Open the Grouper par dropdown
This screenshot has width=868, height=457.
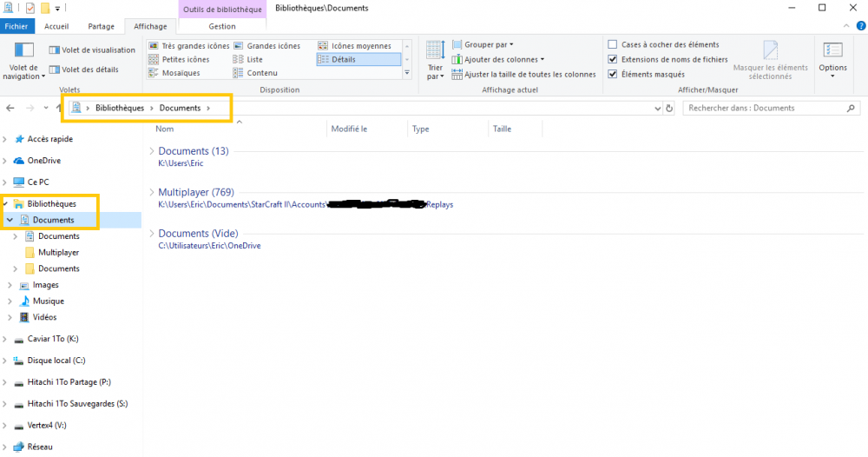click(x=488, y=44)
